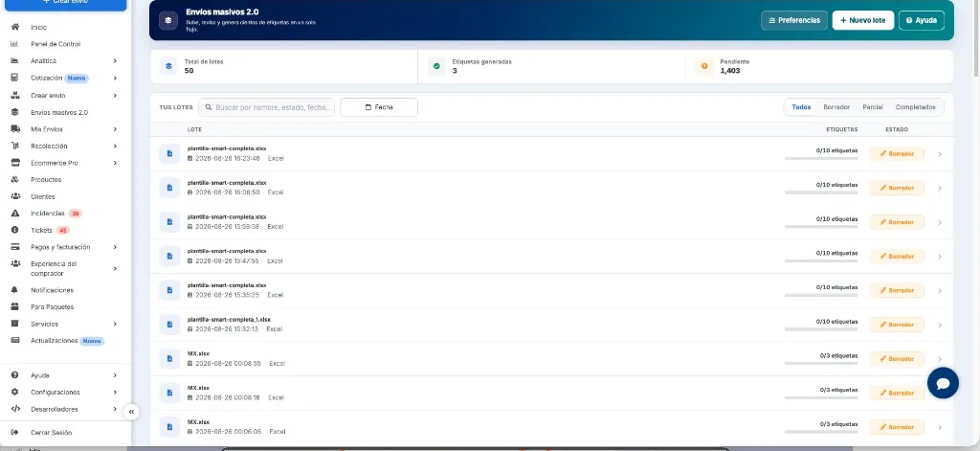Open the chat bubble widget
This screenshot has height=451, width=980.
(943, 383)
